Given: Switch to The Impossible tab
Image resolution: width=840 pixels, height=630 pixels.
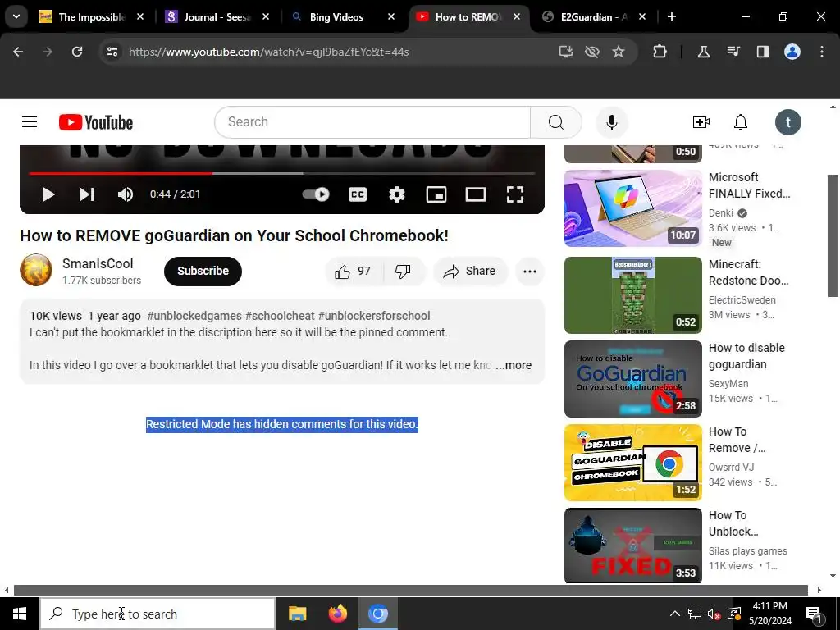Looking at the screenshot, I should (91, 16).
